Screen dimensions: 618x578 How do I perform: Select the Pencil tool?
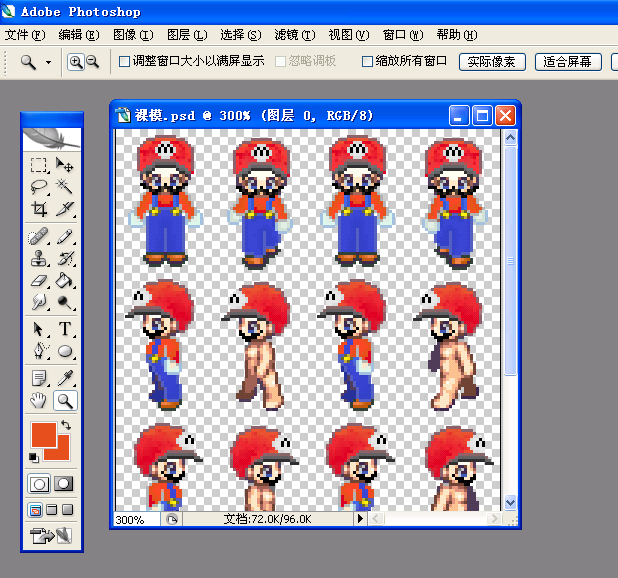click(65, 236)
